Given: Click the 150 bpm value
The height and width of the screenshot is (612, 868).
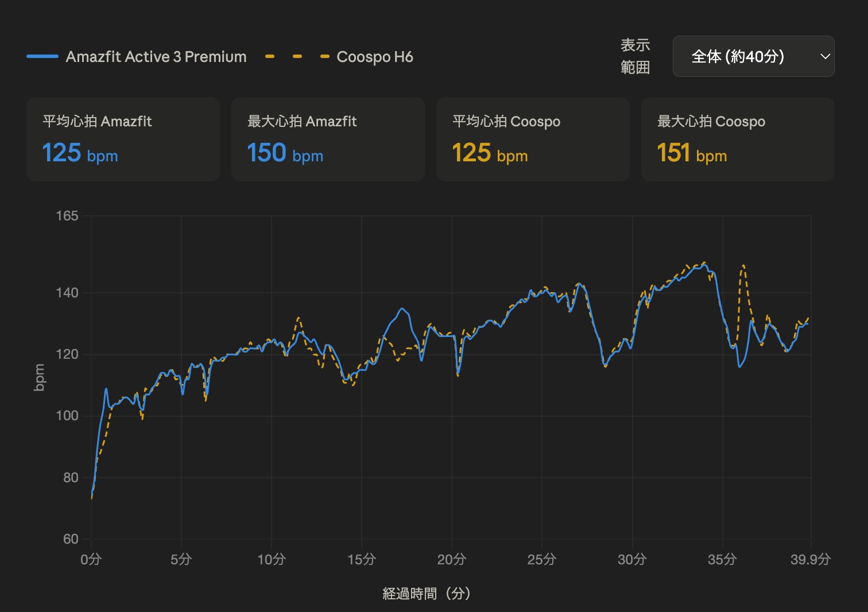Looking at the screenshot, I should 285,154.
